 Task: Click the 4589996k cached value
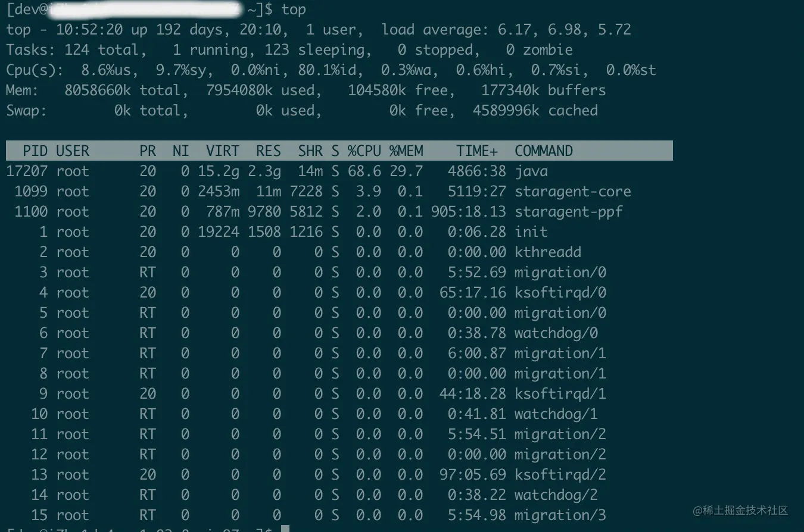point(506,111)
